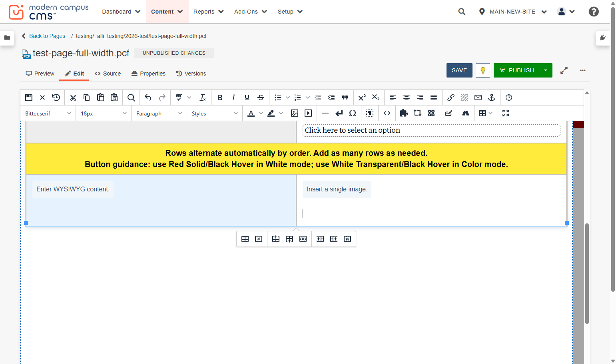Toggle Strikethrough formatting
616x364 pixels.
(261, 97)
